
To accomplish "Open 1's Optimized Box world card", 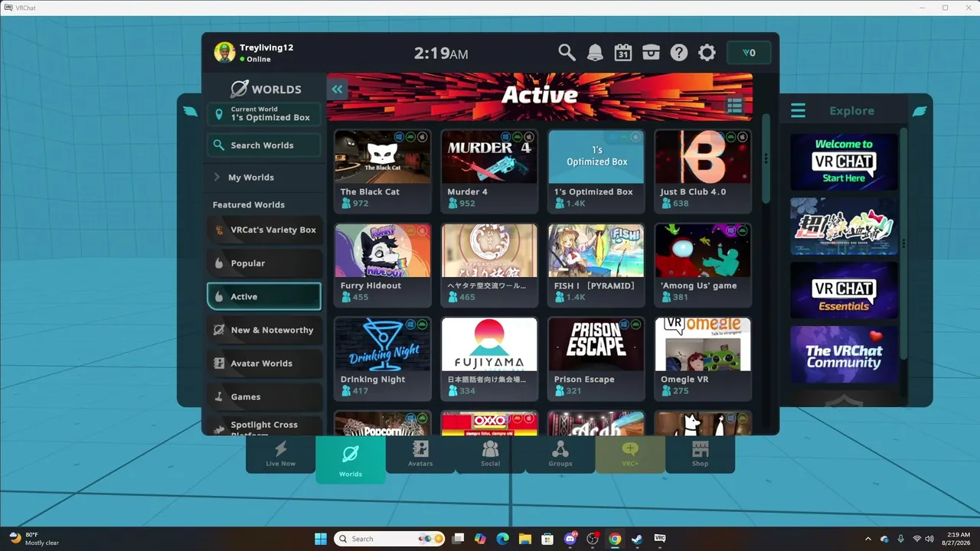I will click(596, 171).
